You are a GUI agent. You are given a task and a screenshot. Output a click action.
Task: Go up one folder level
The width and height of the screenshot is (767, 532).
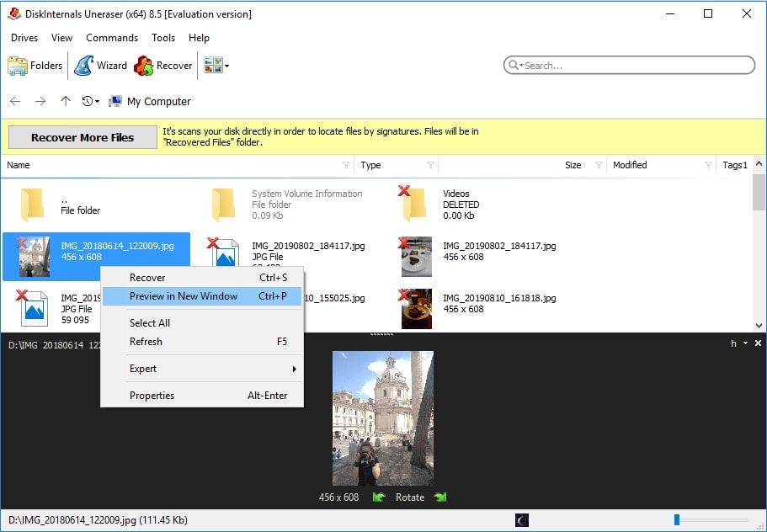[66, 101]
